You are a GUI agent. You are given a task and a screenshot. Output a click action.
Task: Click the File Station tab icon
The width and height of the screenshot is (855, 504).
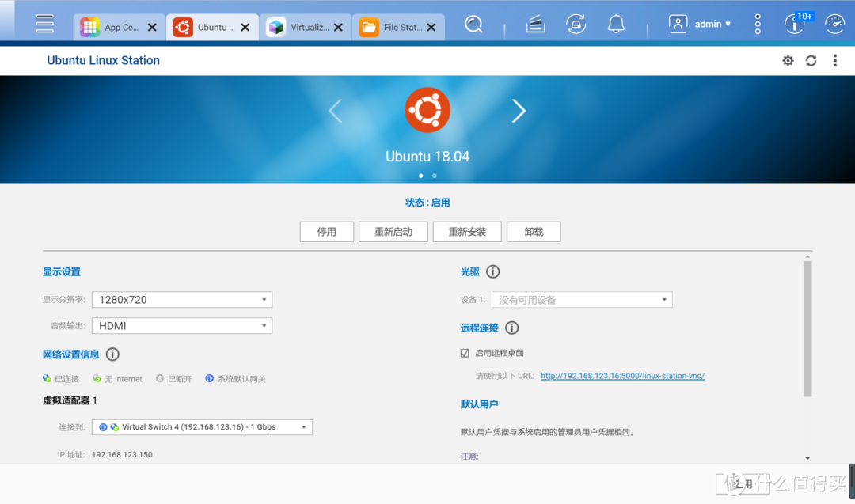[x=369, y=27]
